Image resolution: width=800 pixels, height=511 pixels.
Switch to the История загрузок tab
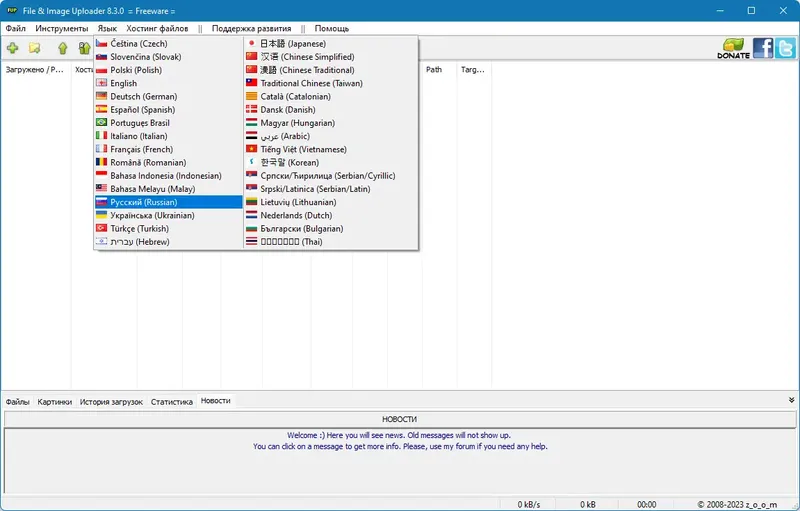[x=111, y=402]
